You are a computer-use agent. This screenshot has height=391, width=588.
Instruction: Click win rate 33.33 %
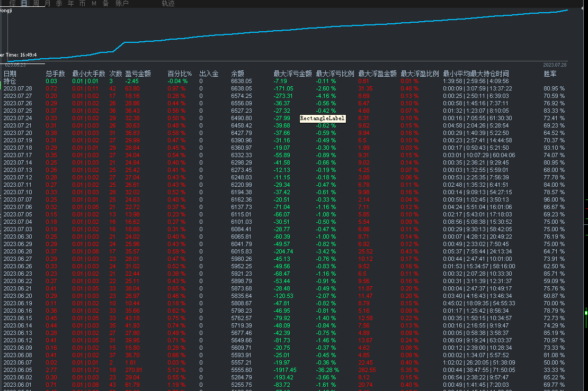point(554,370)
